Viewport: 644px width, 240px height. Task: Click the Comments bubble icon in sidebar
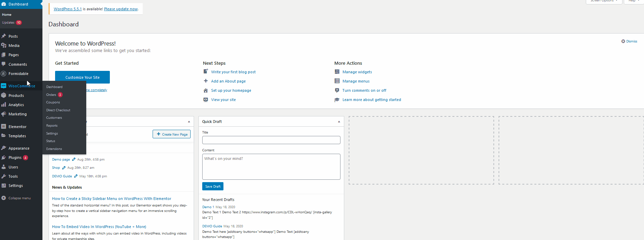4,64
